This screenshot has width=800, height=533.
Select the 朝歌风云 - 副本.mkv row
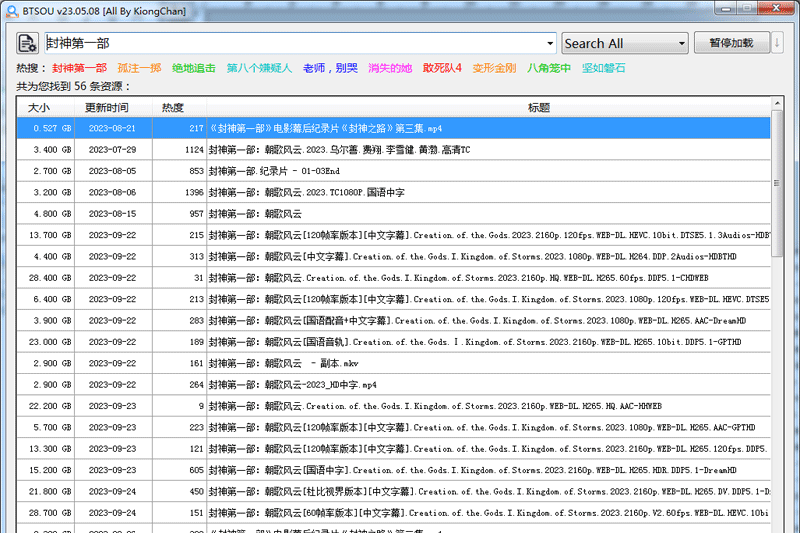393,363
